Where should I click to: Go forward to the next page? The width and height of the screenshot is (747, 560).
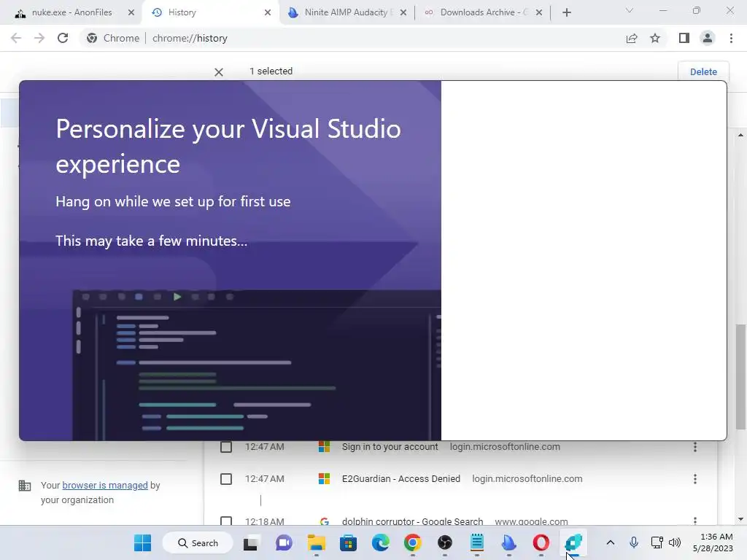point(39,38)
